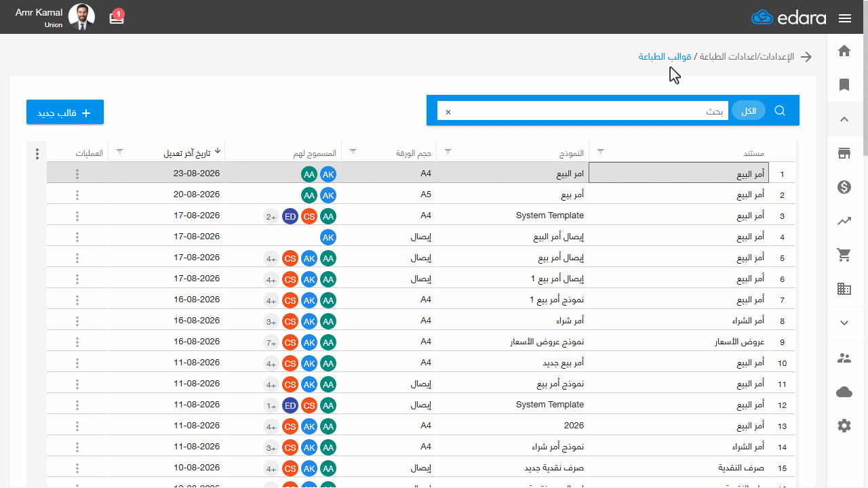This screenshot has width=868, height=488.
Task: Open actions menu for row 9
Action: click(77, 342)
